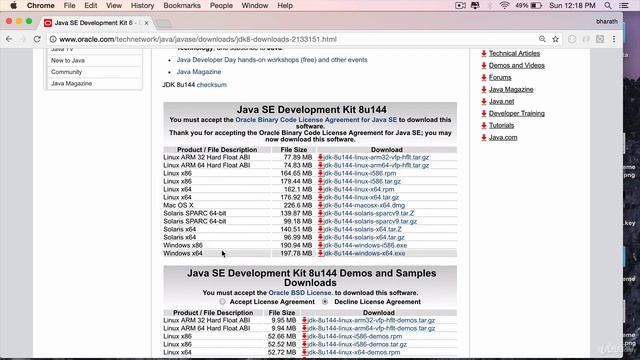Viewport: 640px width, 360px height.
Task: Click download arrow icon for linux-x64.rpm
Action: click(x=320, y=189)
